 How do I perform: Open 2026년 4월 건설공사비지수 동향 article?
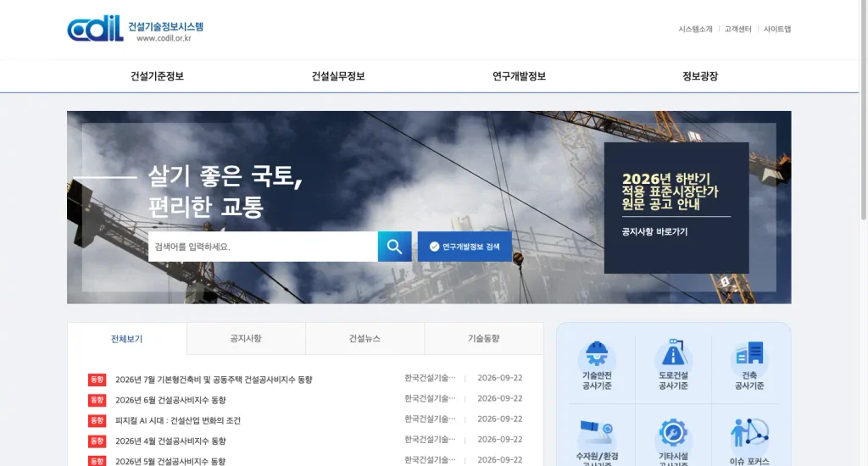pos(170,441)
